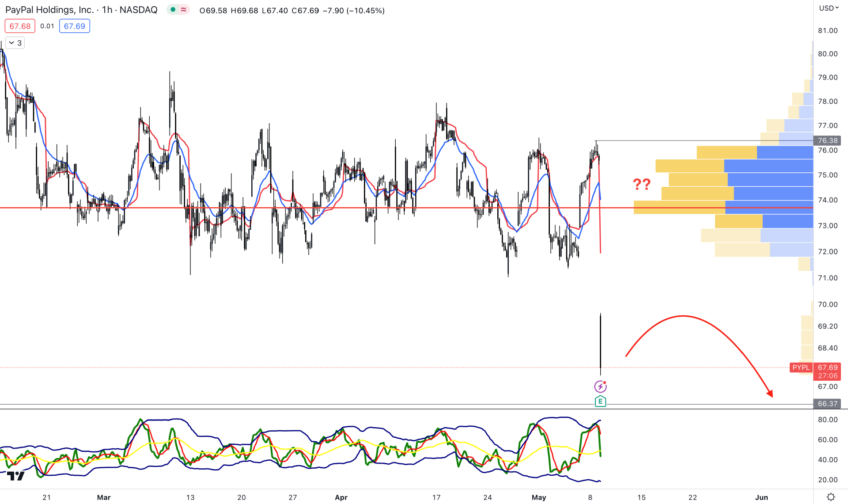The width and height of the screenshot is (848, 504).
Task: Click the O69.58 open price value
Action: (213, 10)
